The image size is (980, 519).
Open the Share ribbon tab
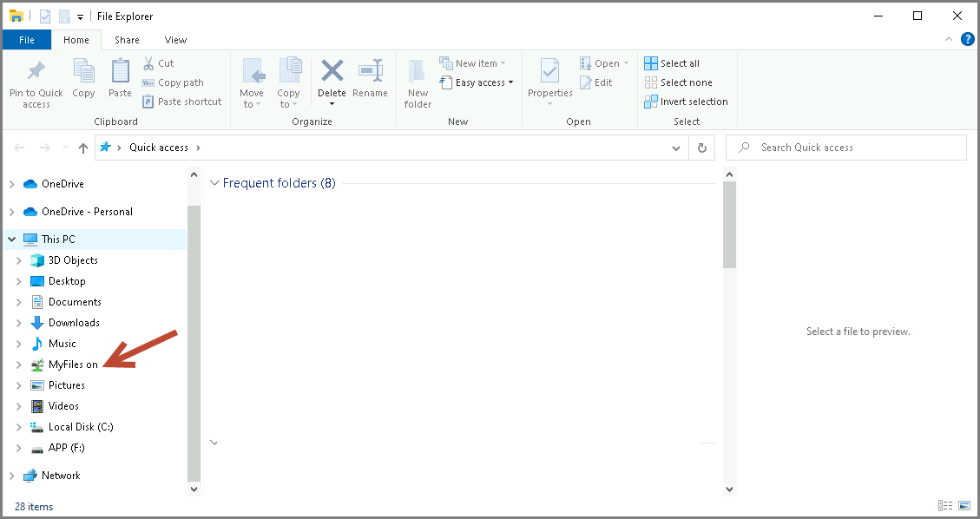[127, 39]
